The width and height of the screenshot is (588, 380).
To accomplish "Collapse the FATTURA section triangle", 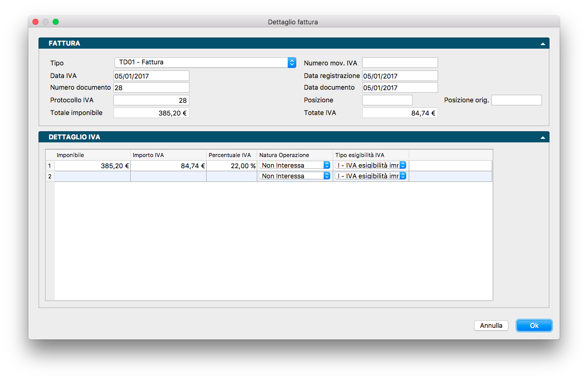I will [542, 44].
